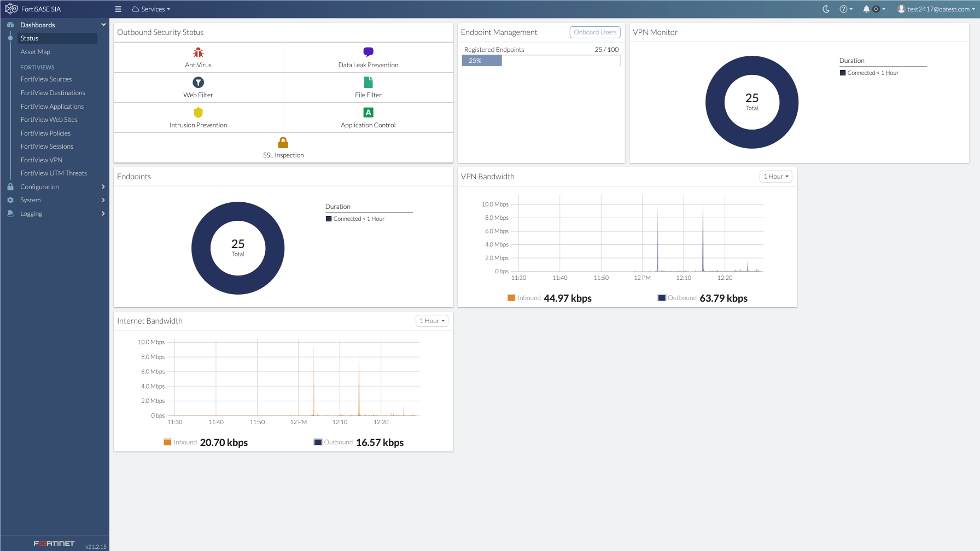Click the File Filter document icon
The width and height of the screenshot is (980, 551).
coord(368,83)
